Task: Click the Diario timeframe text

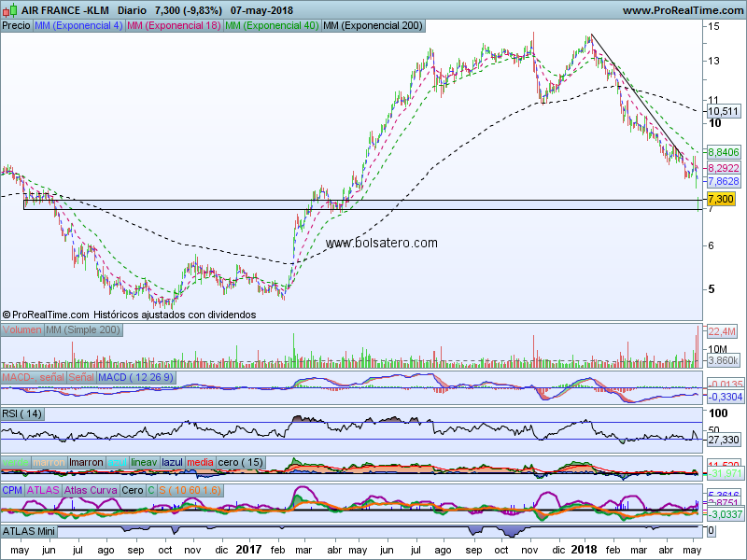Action: pyautogui.click(x=132, y=10)
